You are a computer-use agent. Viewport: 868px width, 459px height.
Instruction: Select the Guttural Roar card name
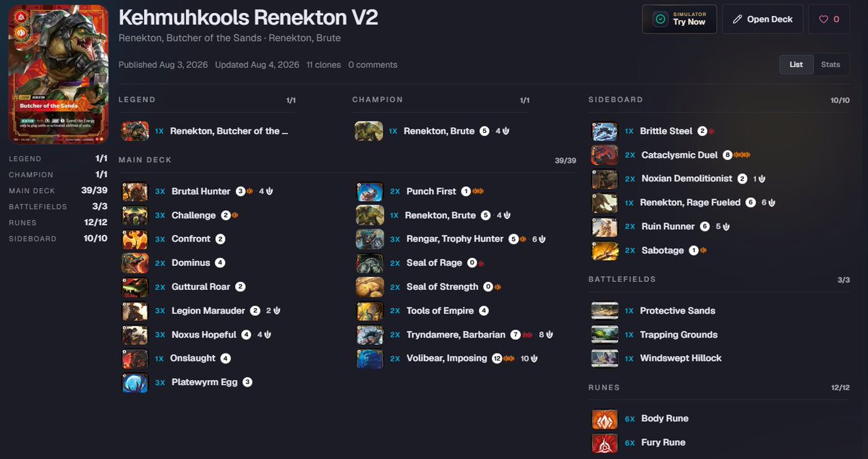[201, 287]
